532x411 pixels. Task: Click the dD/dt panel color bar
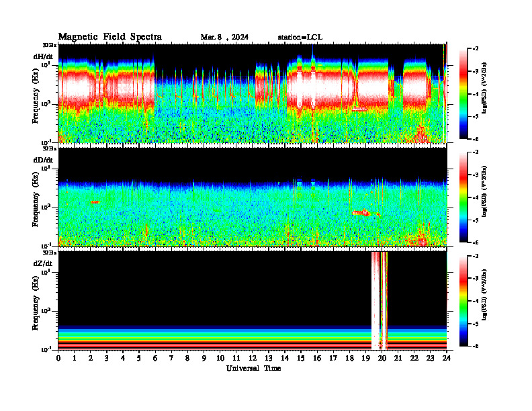pyautogui.click(x=463, y=197)
